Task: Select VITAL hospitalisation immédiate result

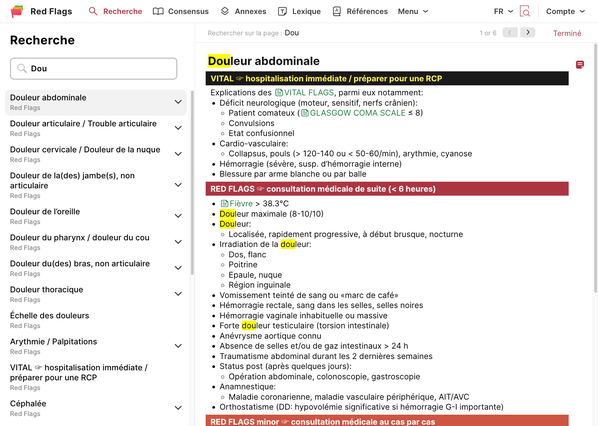Action: 95,377
